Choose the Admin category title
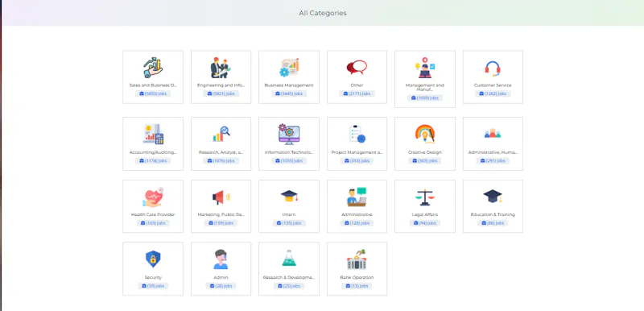Screen dimensions: 644x311 pos(221,278)
